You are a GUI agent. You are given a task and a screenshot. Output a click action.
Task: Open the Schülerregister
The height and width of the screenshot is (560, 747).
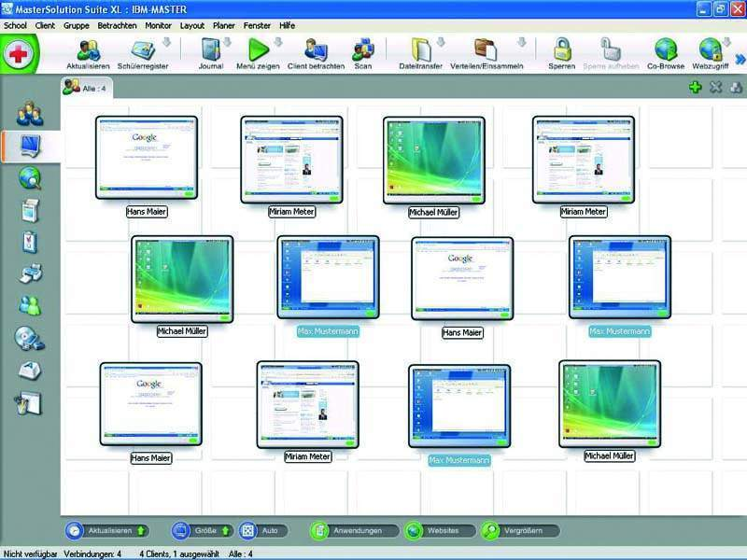point(142,53)
